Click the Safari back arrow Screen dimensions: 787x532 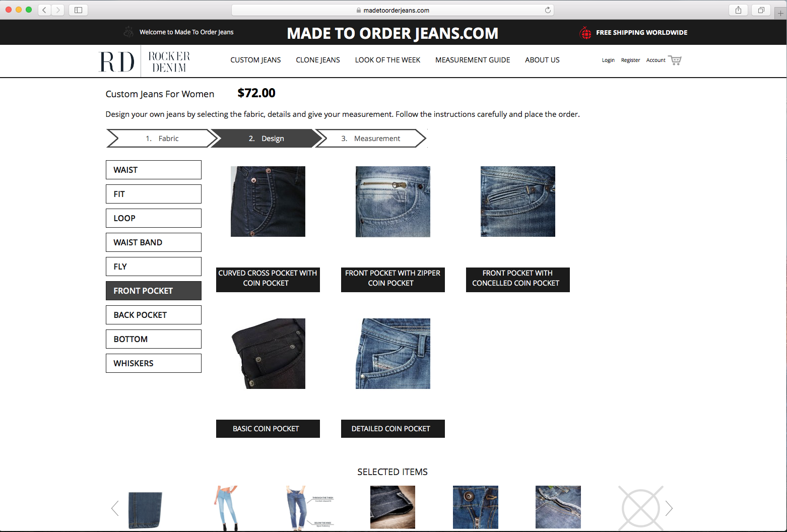coord(44,10)
